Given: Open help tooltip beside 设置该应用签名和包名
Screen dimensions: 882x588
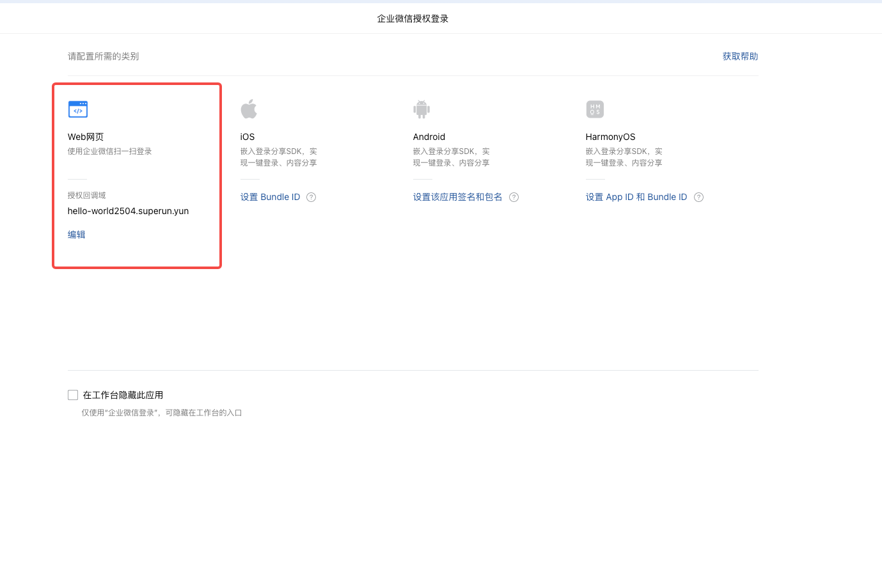Looking at the screenshot, I should click(514, 197).
